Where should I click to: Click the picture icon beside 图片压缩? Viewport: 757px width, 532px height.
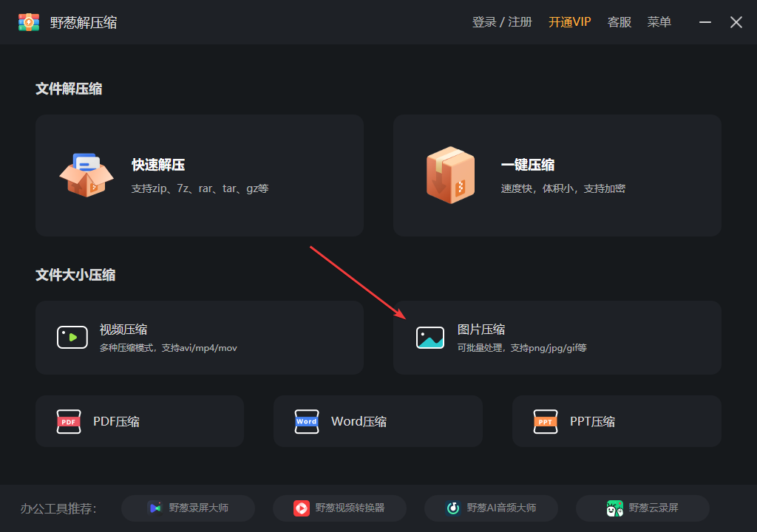430,338
